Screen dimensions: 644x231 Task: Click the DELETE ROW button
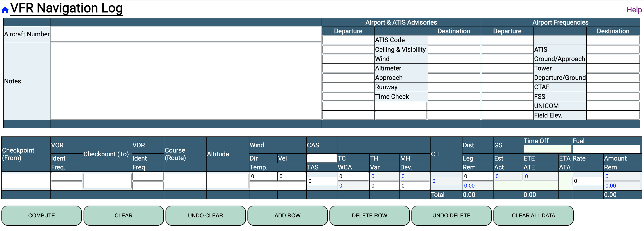pos(369,215)
